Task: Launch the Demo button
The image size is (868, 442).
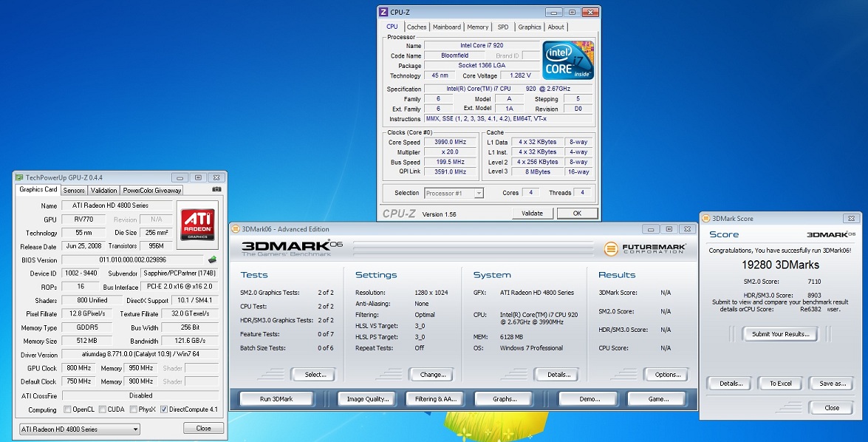Action: (590, 399)
